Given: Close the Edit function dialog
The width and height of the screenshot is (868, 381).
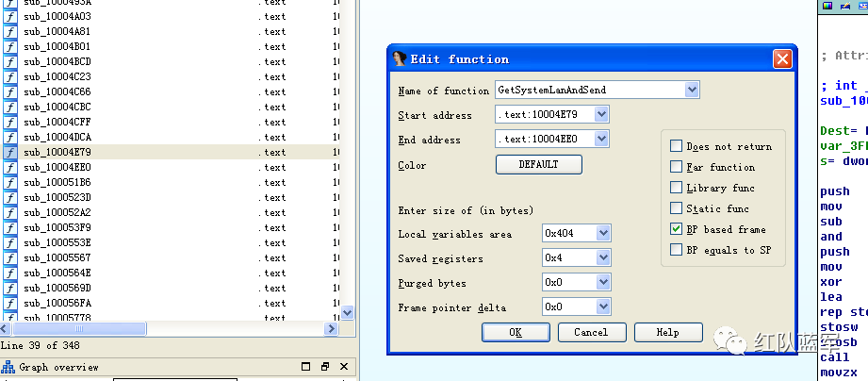Looking at the screenshot, I should 782,58.
